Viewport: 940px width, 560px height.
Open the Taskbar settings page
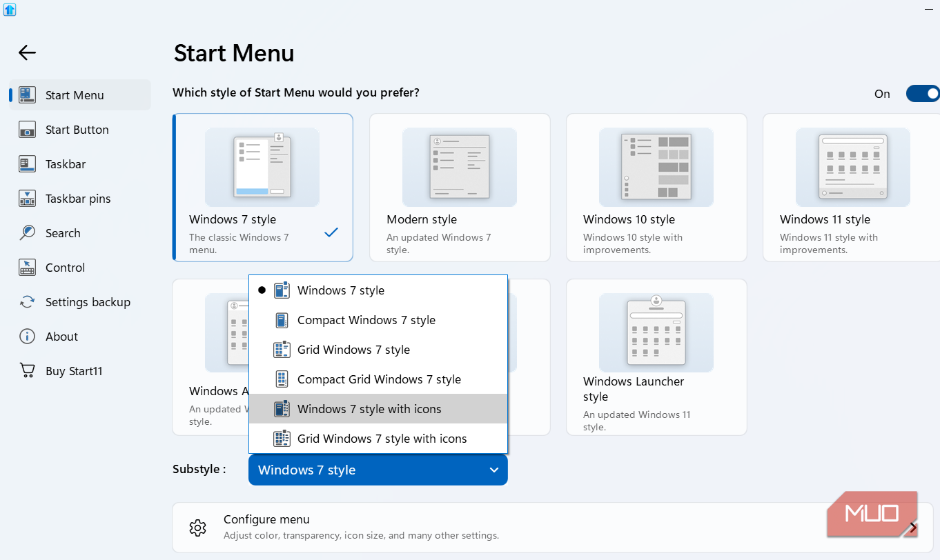point(80,164)
